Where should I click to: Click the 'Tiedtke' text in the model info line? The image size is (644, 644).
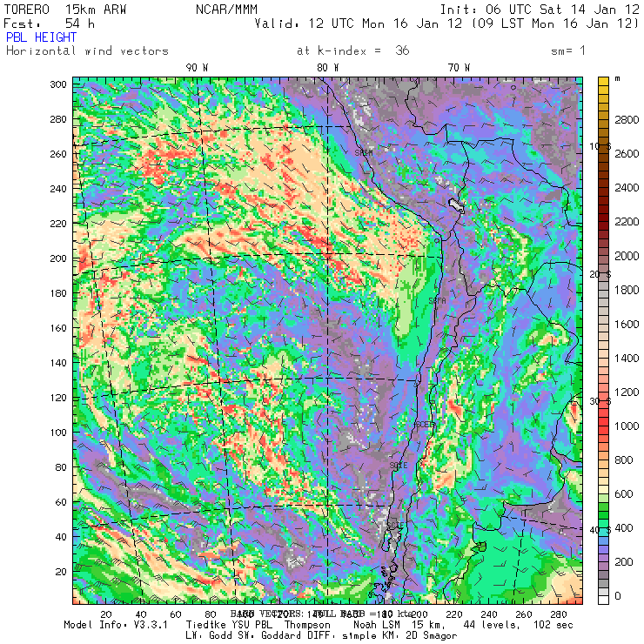[x=205, y=625]
